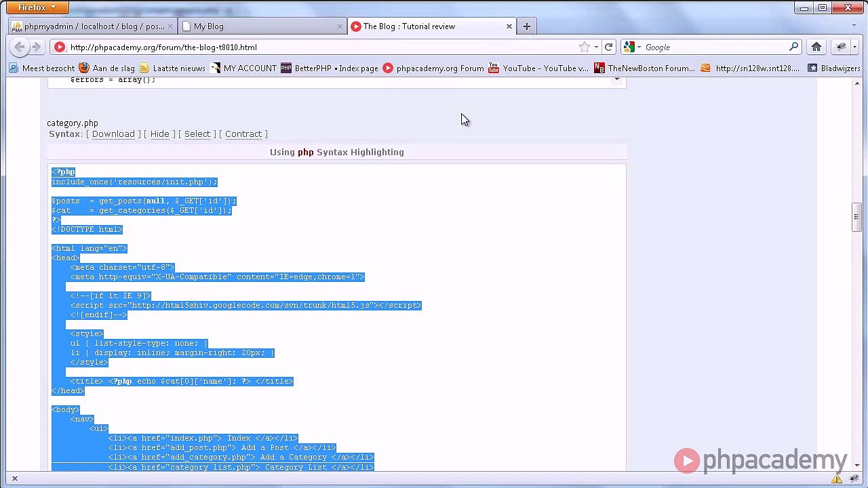The image size is (868, 488).
Task: Click the scrollbar down arrow
Action: coord(856,466)
